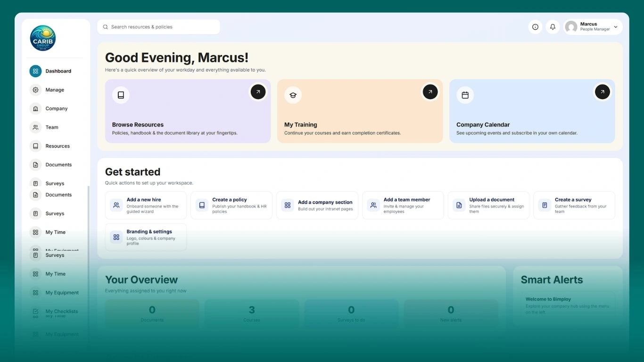This screenshot has height=362, width=644.
Task: Click Marcus's profile avatar
Action: pos(571,27)
